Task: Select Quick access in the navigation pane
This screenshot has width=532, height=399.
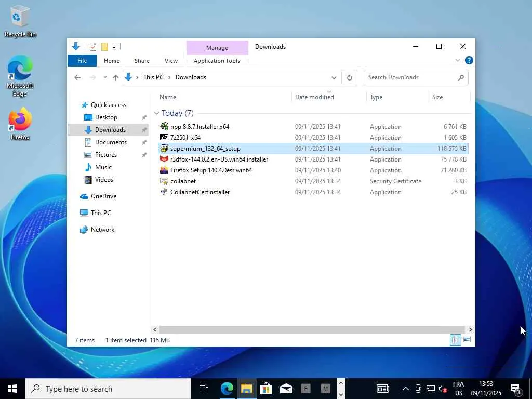Action: point(108,105)
